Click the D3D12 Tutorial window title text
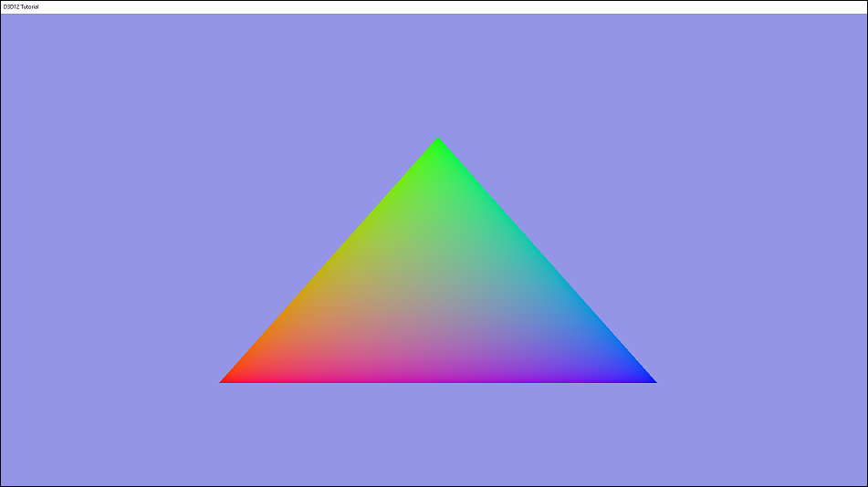Image resolution: width=868 pixels, height=487 pixels. (x=21, y=6)
